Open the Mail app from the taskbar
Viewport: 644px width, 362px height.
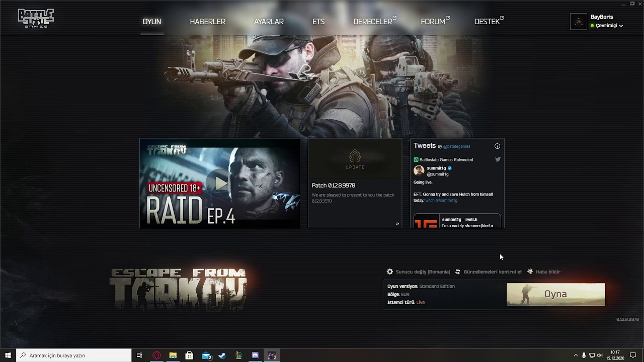coord(206,355)
